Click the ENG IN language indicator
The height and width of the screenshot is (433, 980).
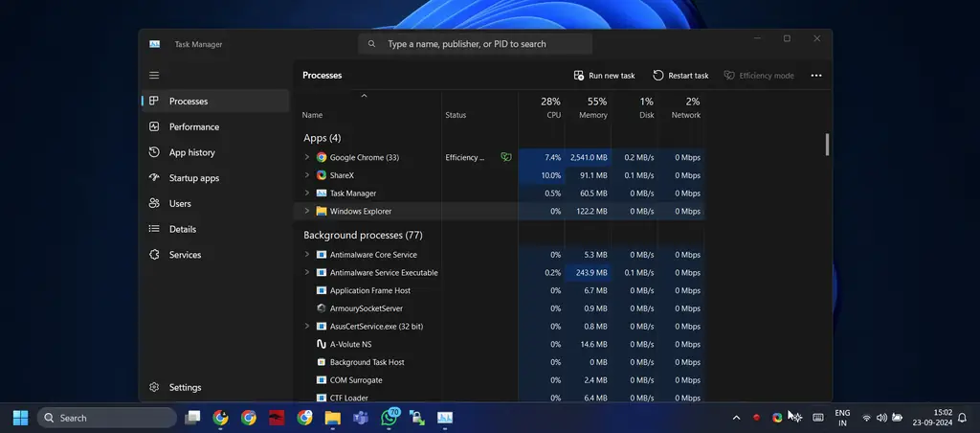842,418
